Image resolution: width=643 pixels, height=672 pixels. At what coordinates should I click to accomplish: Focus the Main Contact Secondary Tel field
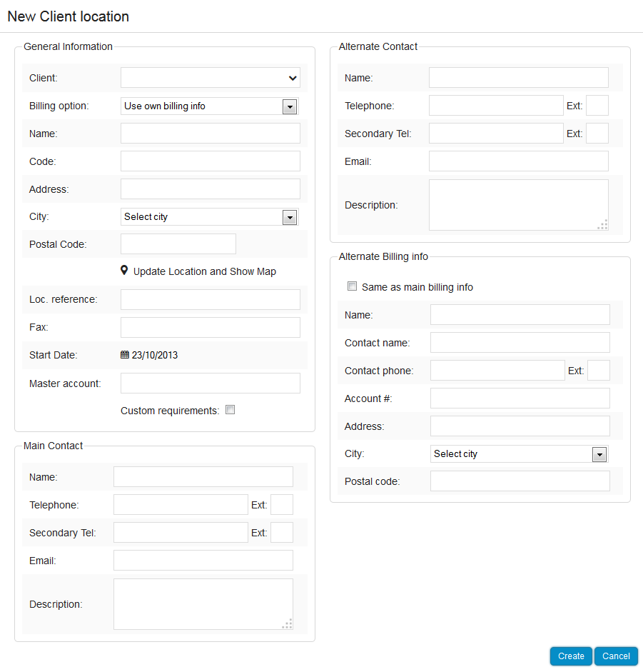coord(181,532)
